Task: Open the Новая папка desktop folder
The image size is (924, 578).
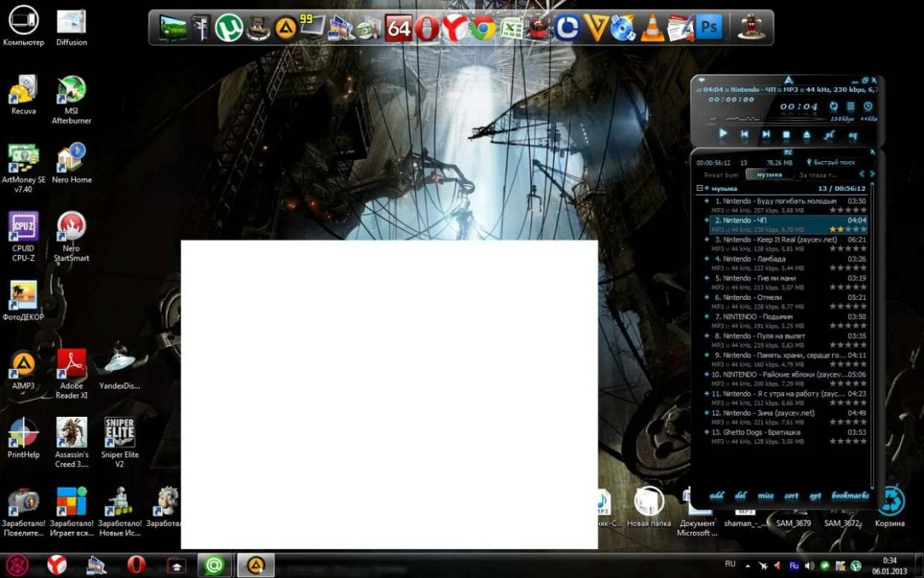Action: [x=649, y=506]
